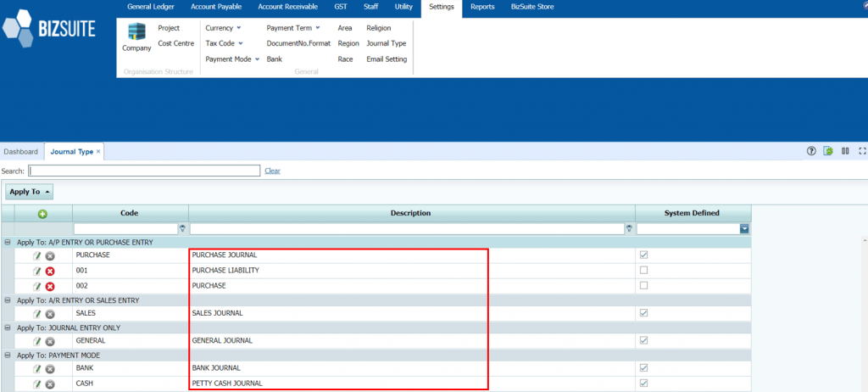This screenshot has height=392, width=868.
Task: Edit the BANK journal row
Action: (x=37, y=369)
